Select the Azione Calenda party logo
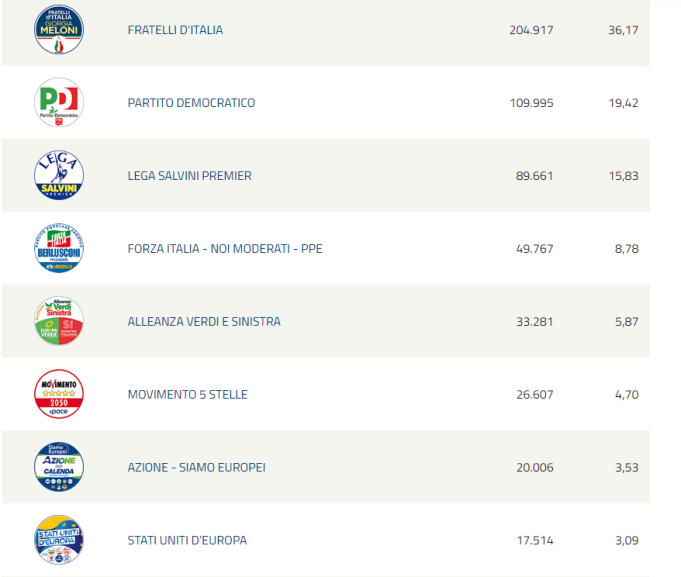681x577 pixels. click(59, 467)
